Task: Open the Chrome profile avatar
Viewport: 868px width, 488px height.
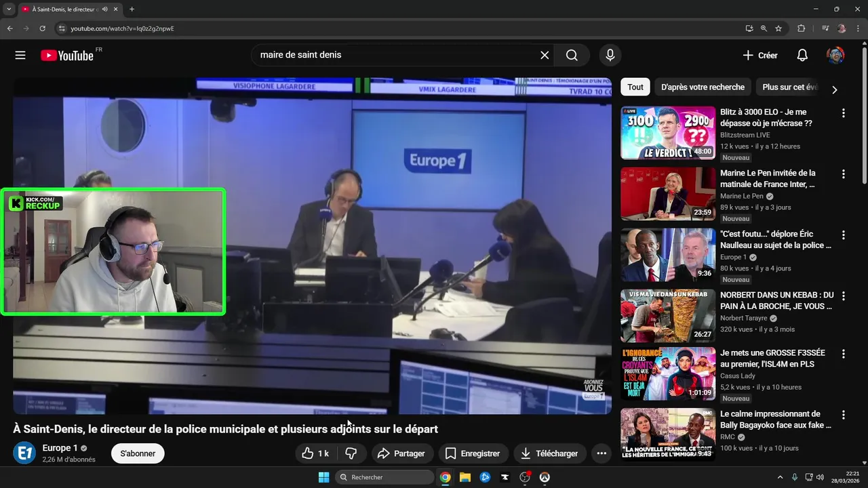Action: pyautogui.click(x=842, y=28)
